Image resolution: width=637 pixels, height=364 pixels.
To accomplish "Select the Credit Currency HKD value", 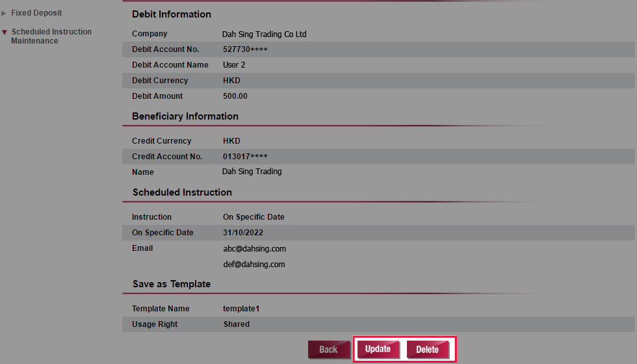I will [231, 141].
